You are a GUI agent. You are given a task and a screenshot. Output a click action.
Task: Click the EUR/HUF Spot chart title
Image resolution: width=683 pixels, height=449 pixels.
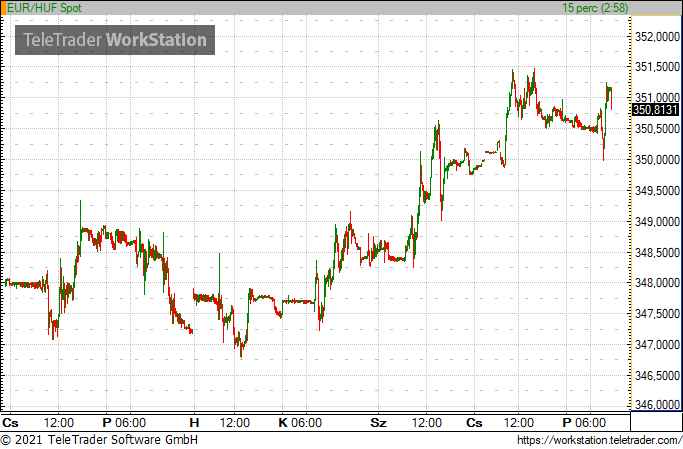[x=44, y=8]
